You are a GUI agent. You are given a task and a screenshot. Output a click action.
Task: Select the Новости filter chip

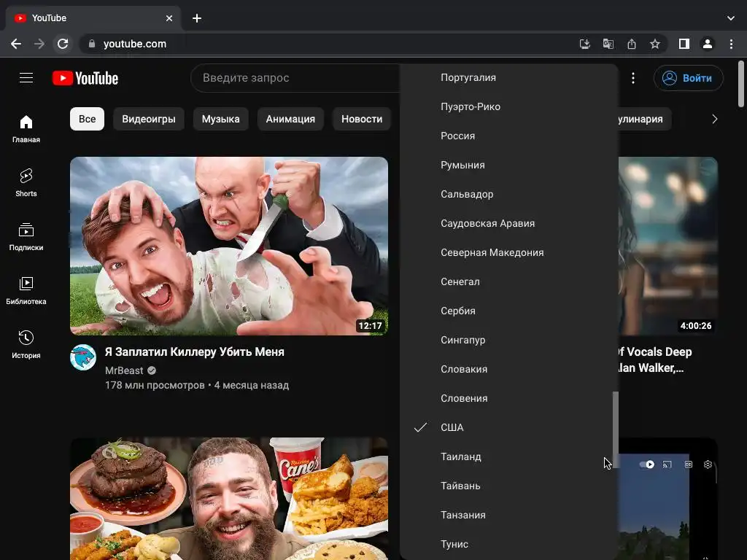point(362,119)
